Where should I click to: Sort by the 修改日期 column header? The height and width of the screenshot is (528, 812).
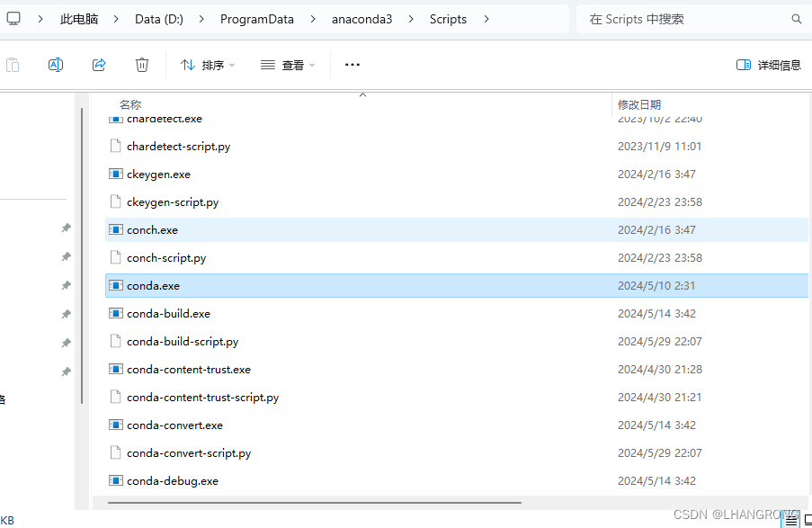[x=639, y=104]
